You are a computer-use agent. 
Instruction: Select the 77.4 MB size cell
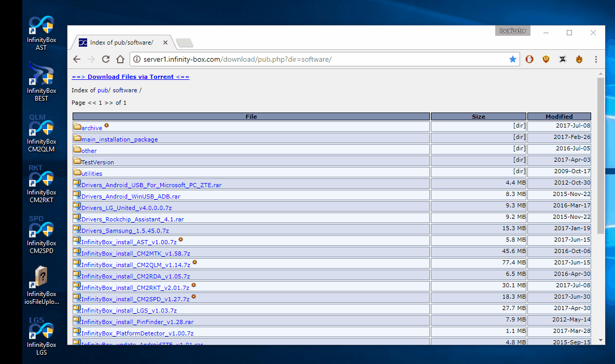click(x=479, y=263)
